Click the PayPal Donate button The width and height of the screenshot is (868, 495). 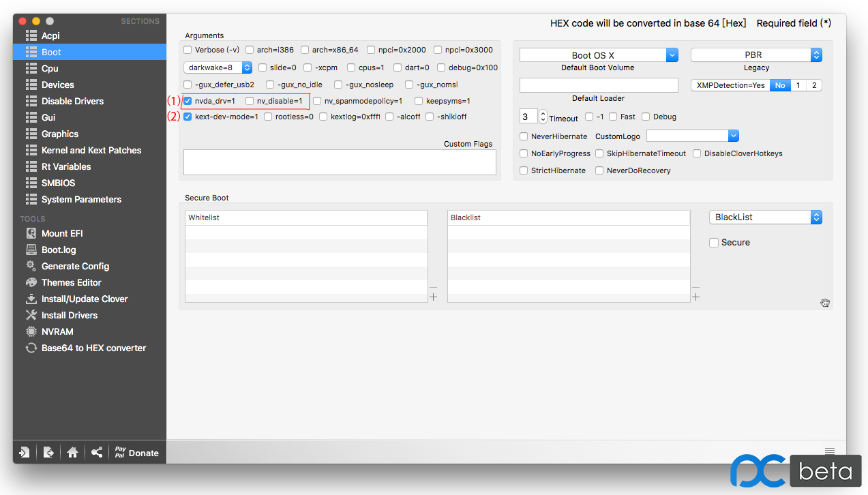point(136,452)
